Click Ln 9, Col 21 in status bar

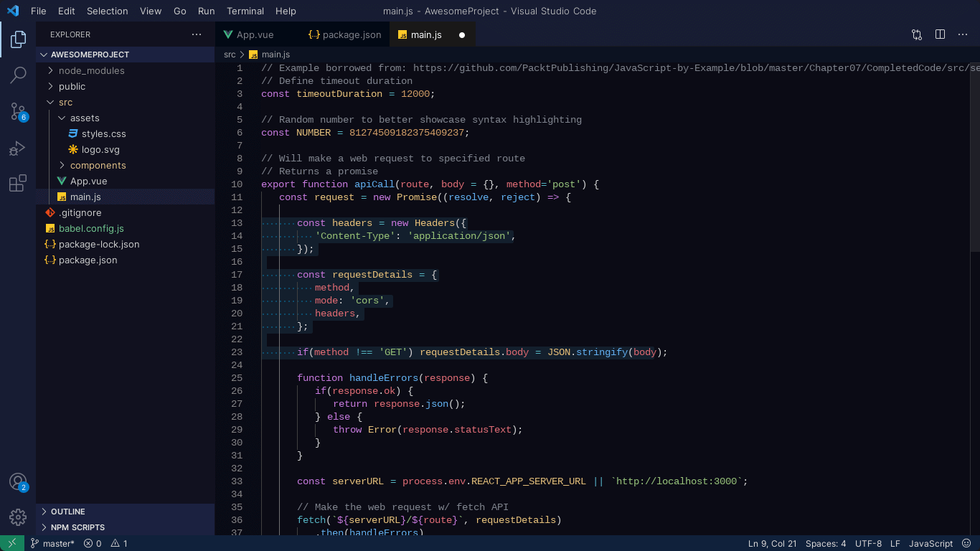tap(772, 543)
